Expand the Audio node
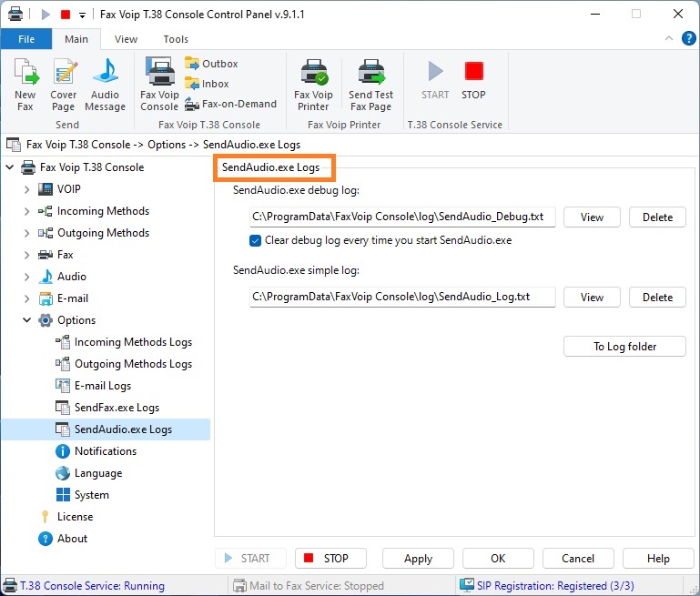Viewport: 700px width, 596px height. tap(26, 277)
